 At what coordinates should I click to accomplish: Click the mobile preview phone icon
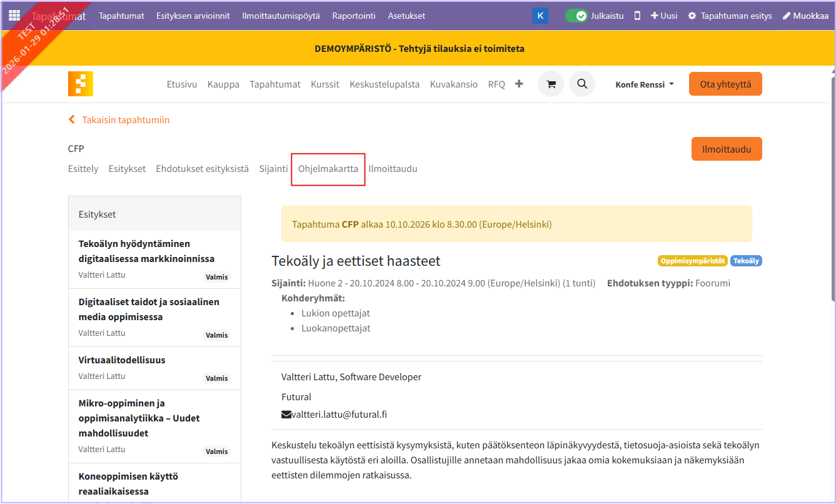pyautogui.click(x=637, y=16)
